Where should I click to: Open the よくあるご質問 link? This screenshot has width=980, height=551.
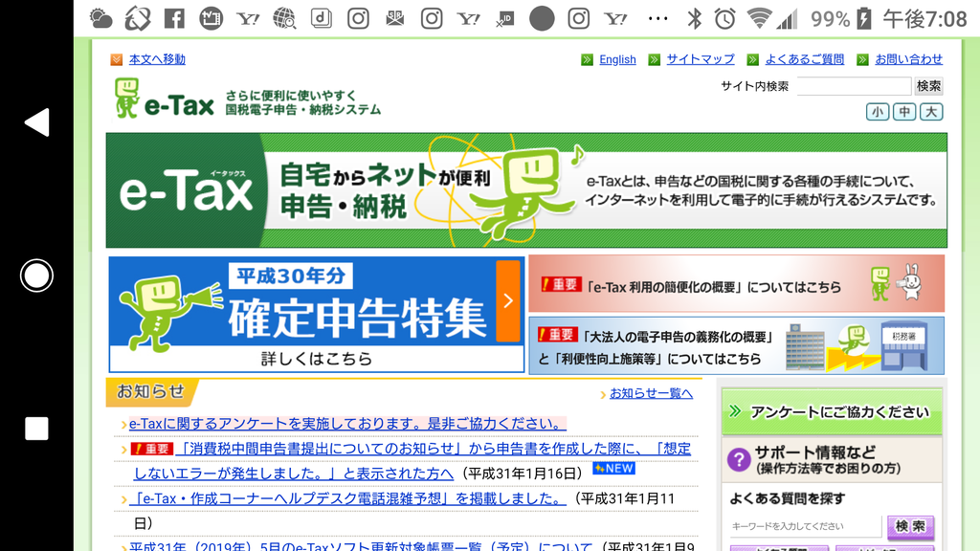tap(804, 59)
